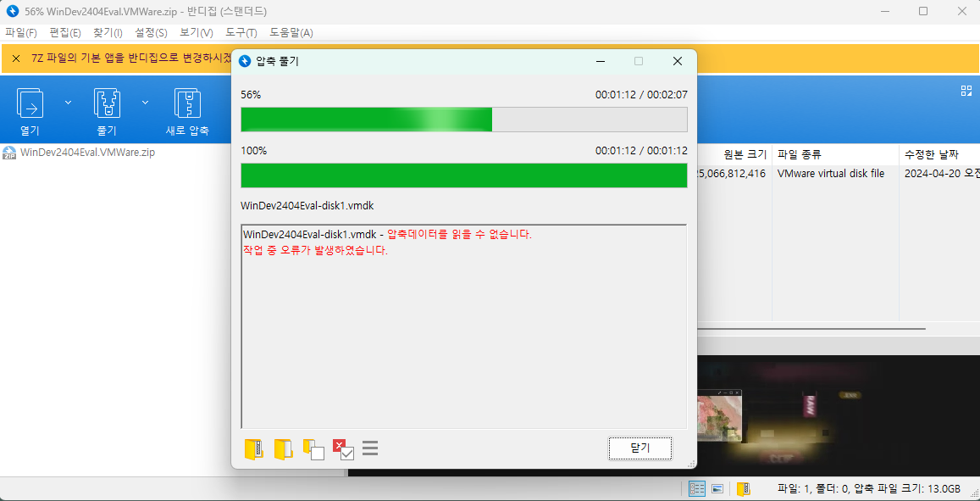The height and width of the screenshot is (501, 980).
Task: Minimize the 압축 풀기 dialog
Action: pyautogui.click(x=601, y=61)
